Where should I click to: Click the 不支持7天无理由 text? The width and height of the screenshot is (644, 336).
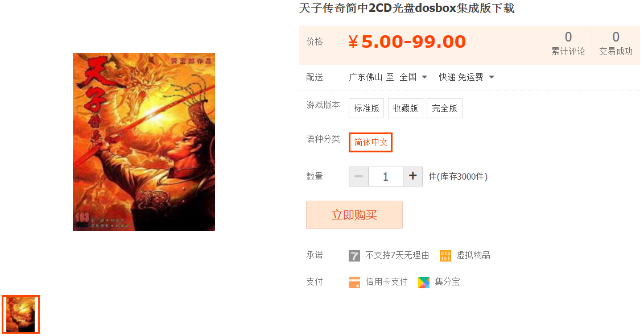click(397, 255)
